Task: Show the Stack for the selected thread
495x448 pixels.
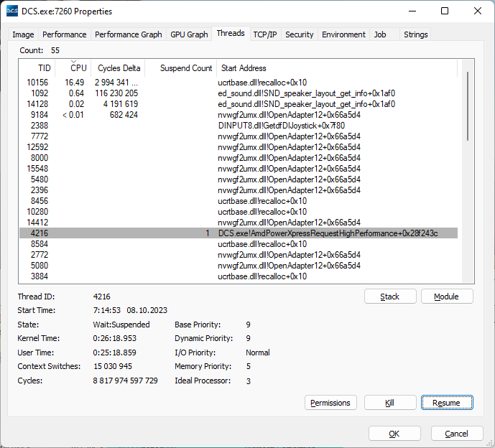Action: point(390,297)
